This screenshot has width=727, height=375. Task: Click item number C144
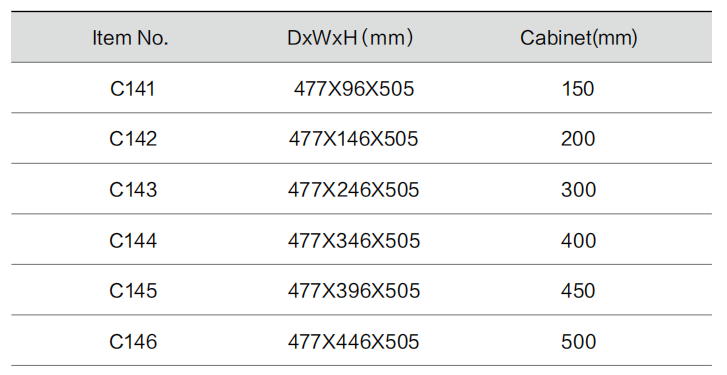tap(133, 241)
